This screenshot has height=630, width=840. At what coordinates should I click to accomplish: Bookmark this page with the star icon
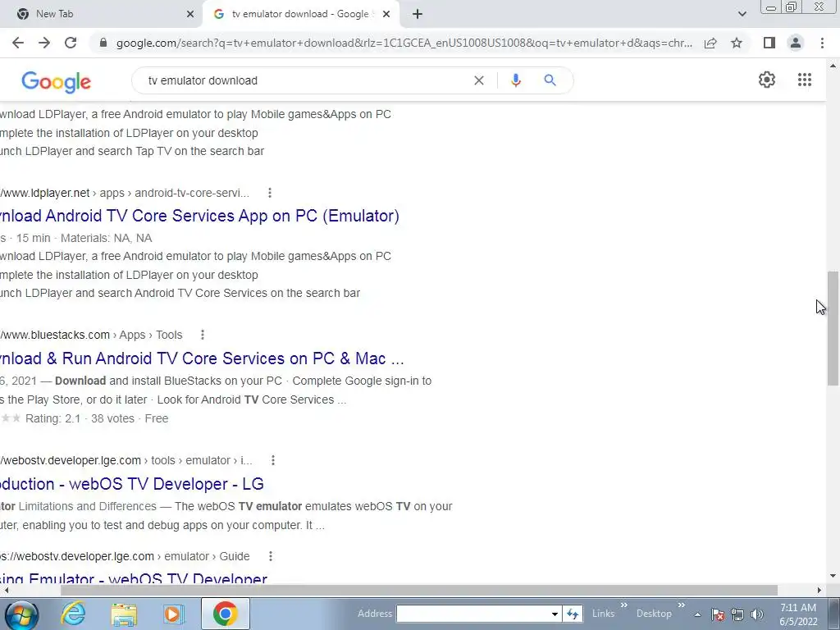[x=737, y=43]
